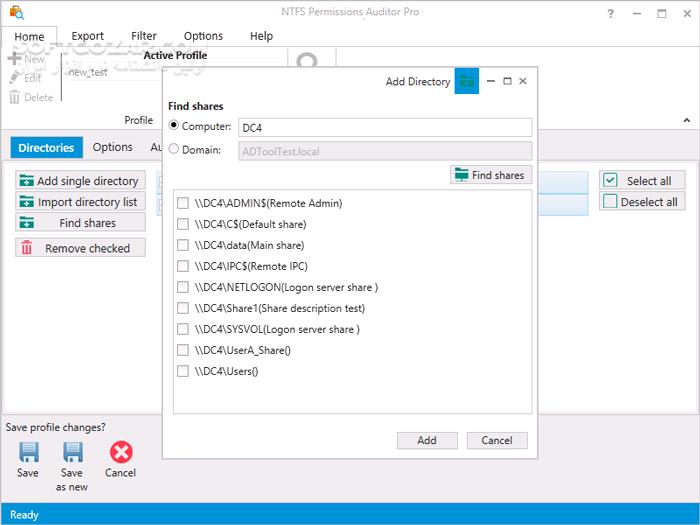
Task: Click Import directory list button
Action: (80, 202)
